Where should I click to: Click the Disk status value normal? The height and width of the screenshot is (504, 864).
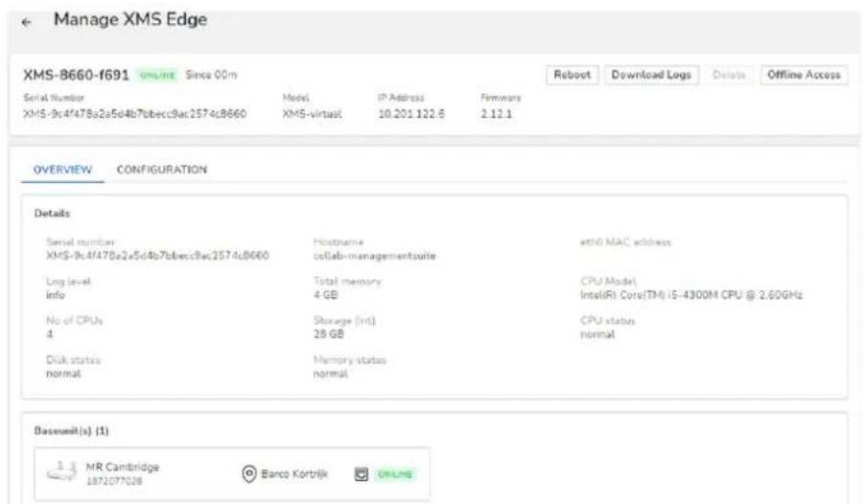(63, 374)
